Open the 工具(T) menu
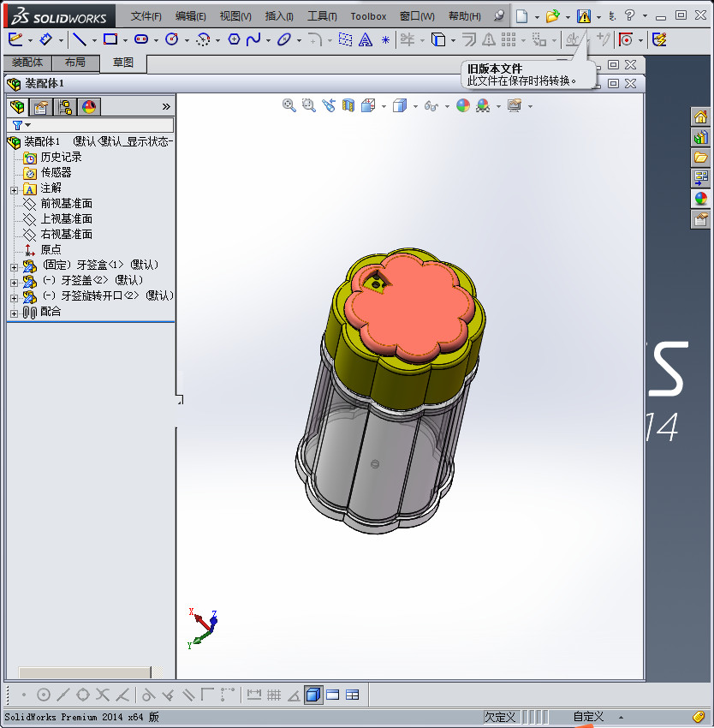 (x=322, y=16)
